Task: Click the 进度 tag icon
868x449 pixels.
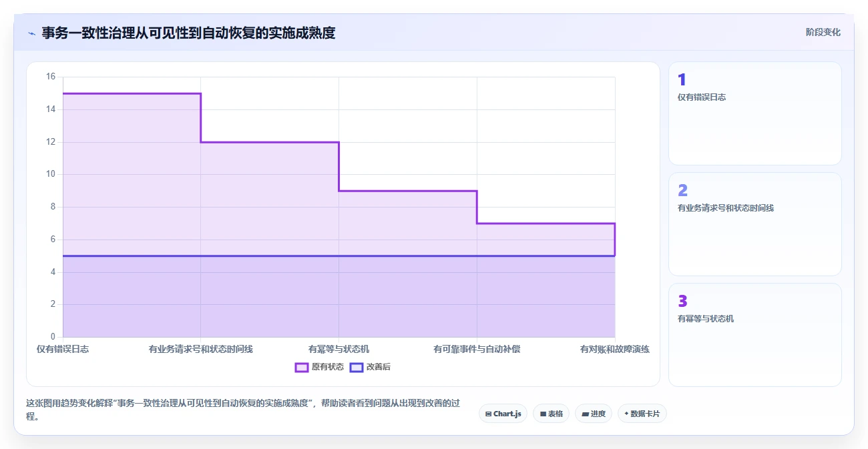Action: pyautogui.click(x=585, y=414)
